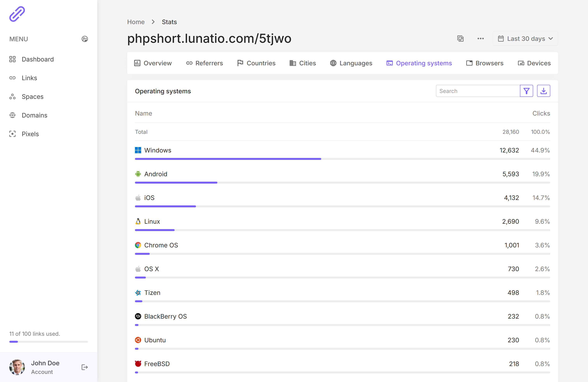Click the copy link icon
Viewport: 588px width, 382px height.
[x=460, y=39]
